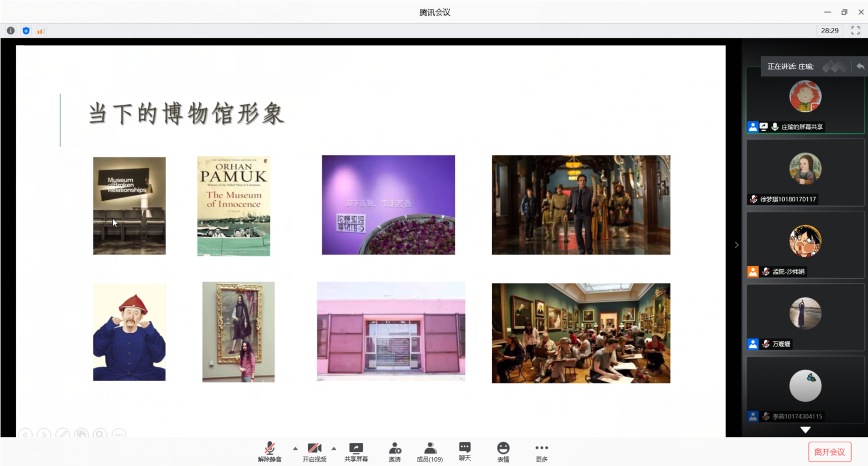868x466 pixels.
Task: Click the muted mic icon beside 徐梦琪
Action: pos(754,199)
